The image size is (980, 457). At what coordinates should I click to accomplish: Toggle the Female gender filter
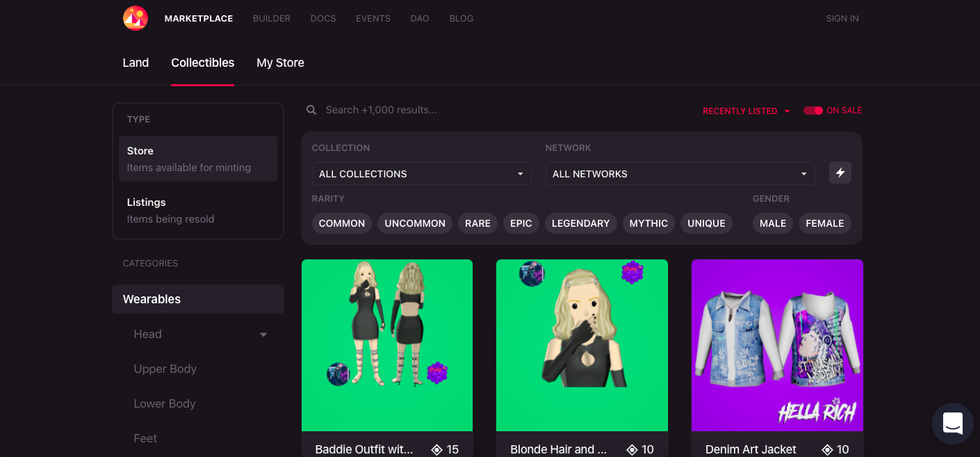(825, 223)
